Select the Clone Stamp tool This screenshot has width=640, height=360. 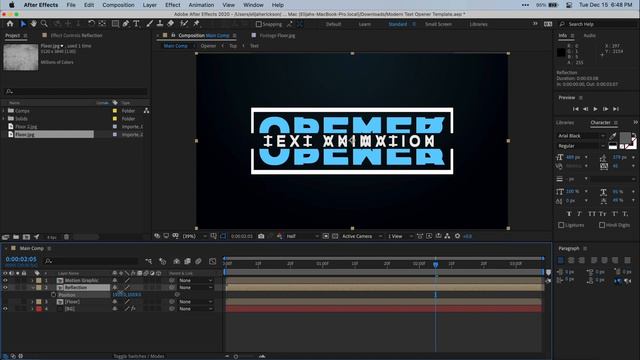pos(160,24)
